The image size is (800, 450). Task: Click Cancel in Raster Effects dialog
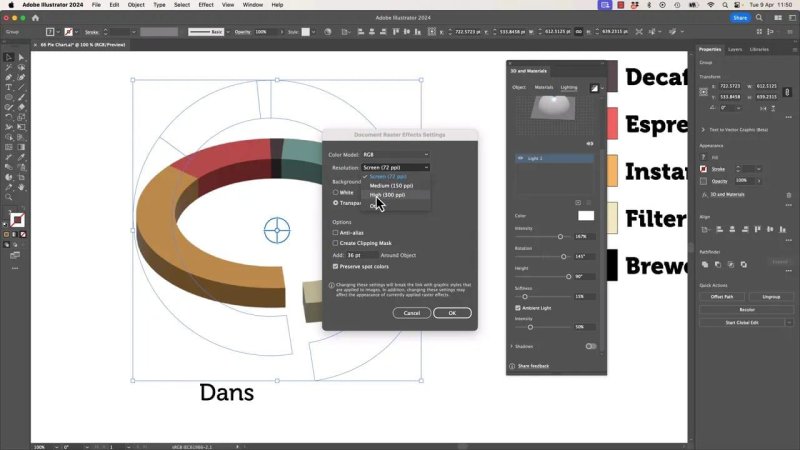click(x=412, y=313)
